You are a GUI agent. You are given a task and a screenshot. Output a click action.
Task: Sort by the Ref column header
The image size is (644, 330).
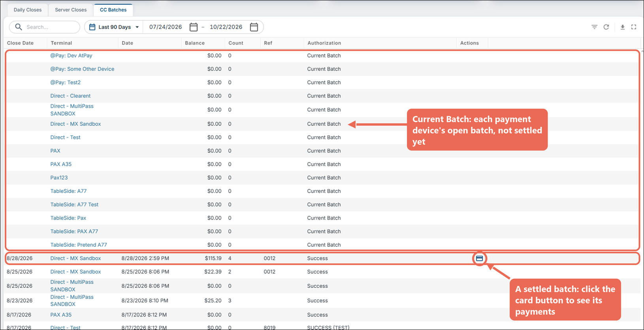pyautogui.click(x=268, y=43)
